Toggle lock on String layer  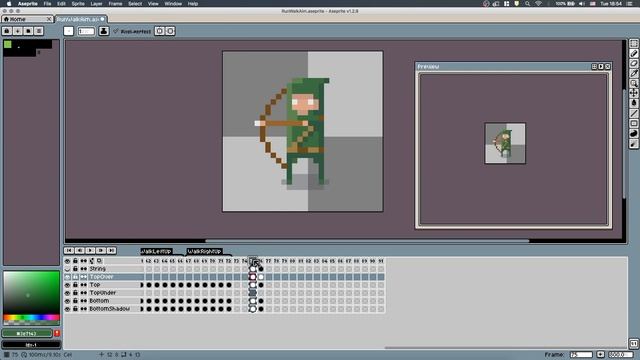pos(75,269)
